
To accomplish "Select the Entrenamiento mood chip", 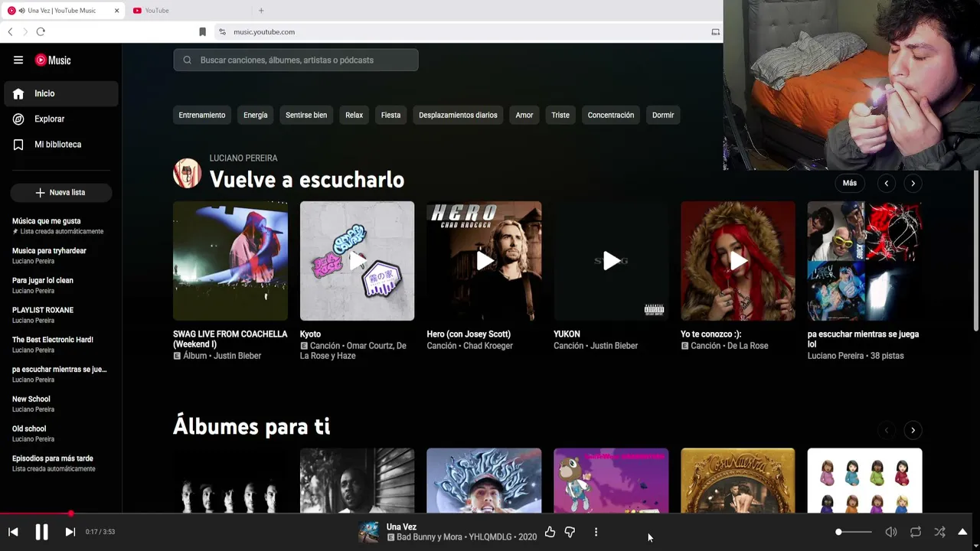I will click(202, 115).
